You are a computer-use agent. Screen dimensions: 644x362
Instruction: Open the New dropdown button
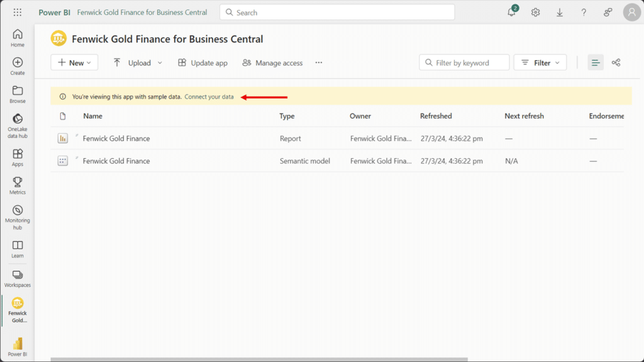click(74, 62)
